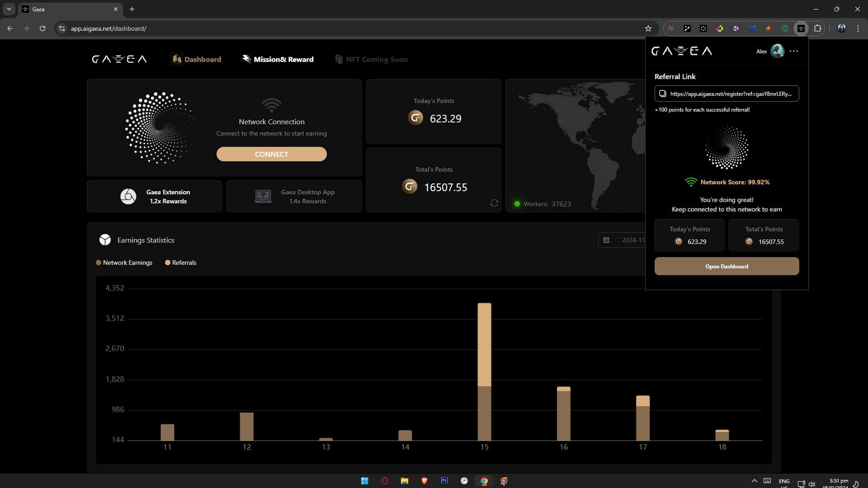
Task: Toggle the Network Earnings legend series
Action: pos(124,263)
